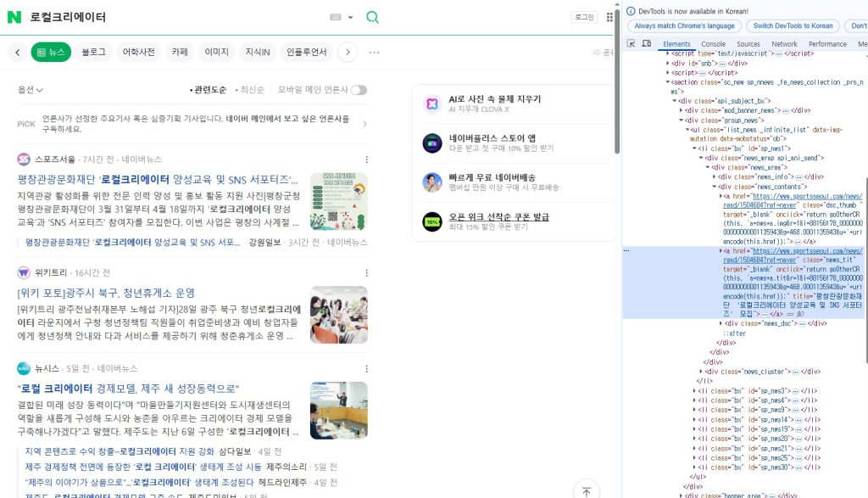The height and width of the screenshot is (498, 868).
Task: Click the 네이버플러스 스토어 앱 icon
Action: pyautogui.click(x=432, y=143)
